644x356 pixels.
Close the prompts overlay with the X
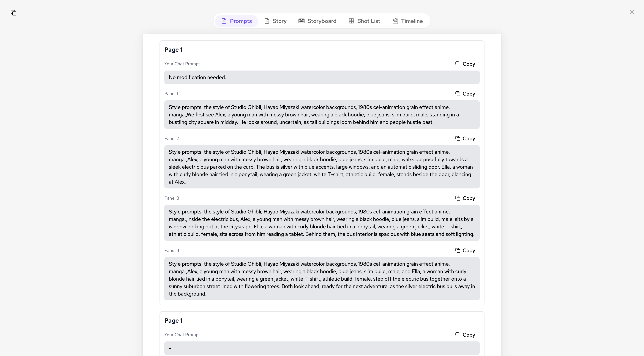632,12
